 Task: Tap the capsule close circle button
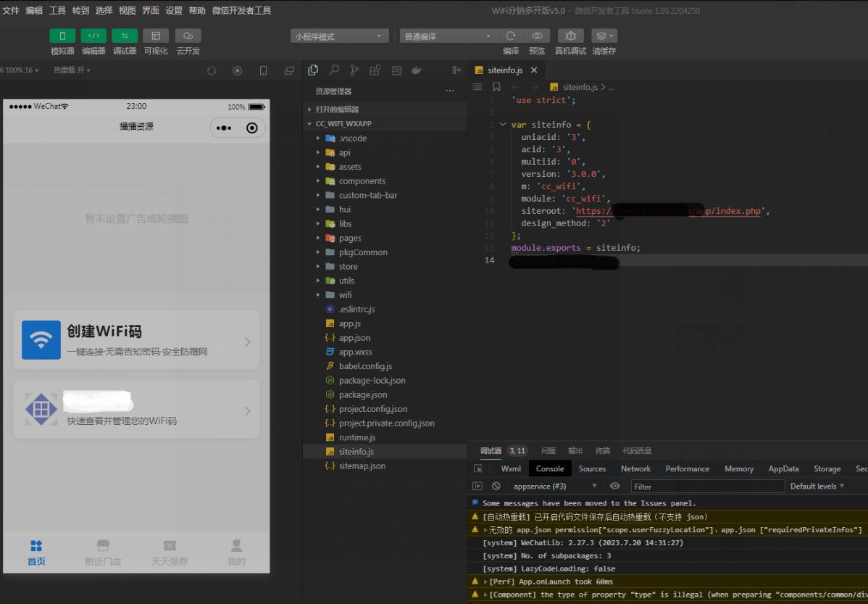252,128
